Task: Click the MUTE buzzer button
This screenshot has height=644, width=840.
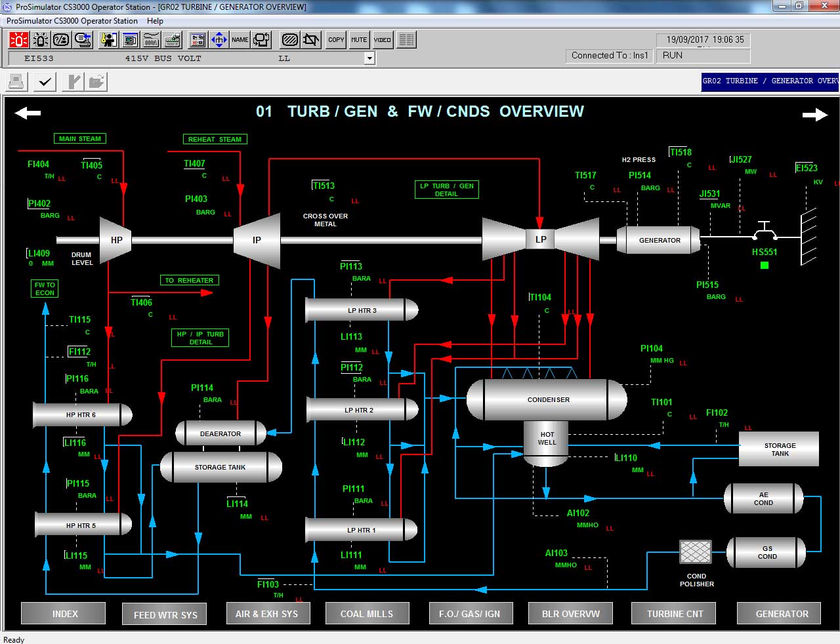Action: pyautogui.click(x=359, y=40)
